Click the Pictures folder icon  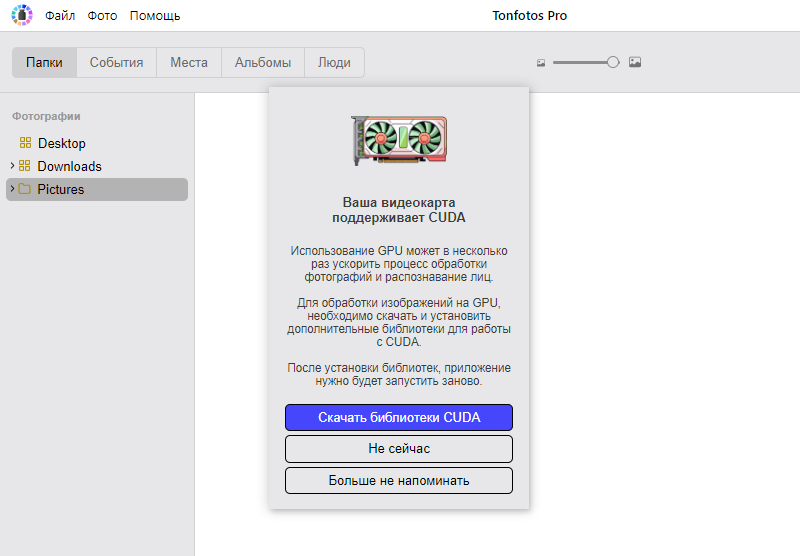coord(25,189)
